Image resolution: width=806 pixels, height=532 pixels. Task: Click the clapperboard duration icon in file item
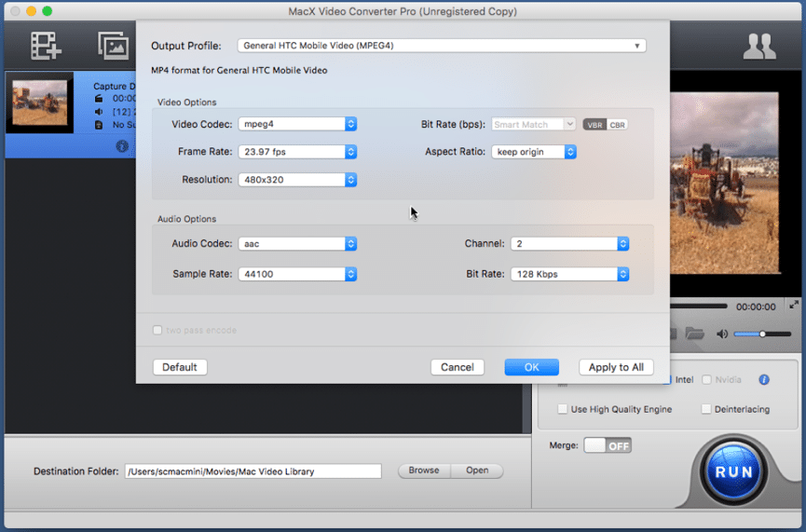pos(99,98)
